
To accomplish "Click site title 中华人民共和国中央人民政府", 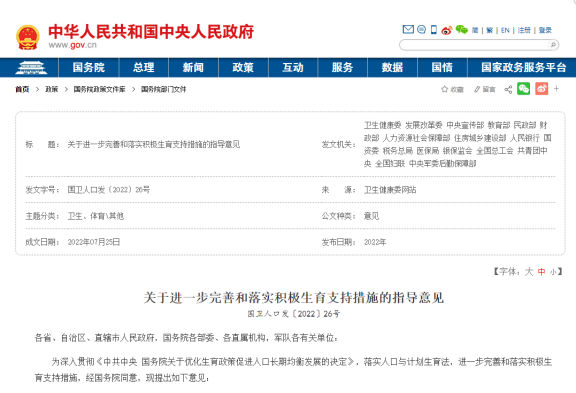I will [151, 32].
